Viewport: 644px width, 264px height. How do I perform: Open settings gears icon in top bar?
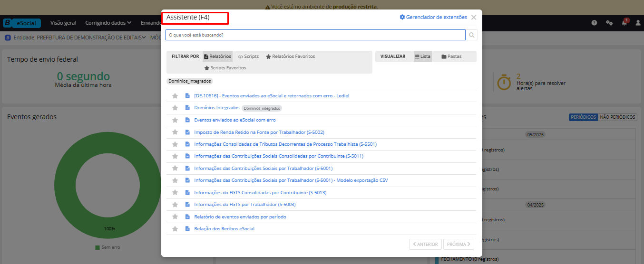609,23
